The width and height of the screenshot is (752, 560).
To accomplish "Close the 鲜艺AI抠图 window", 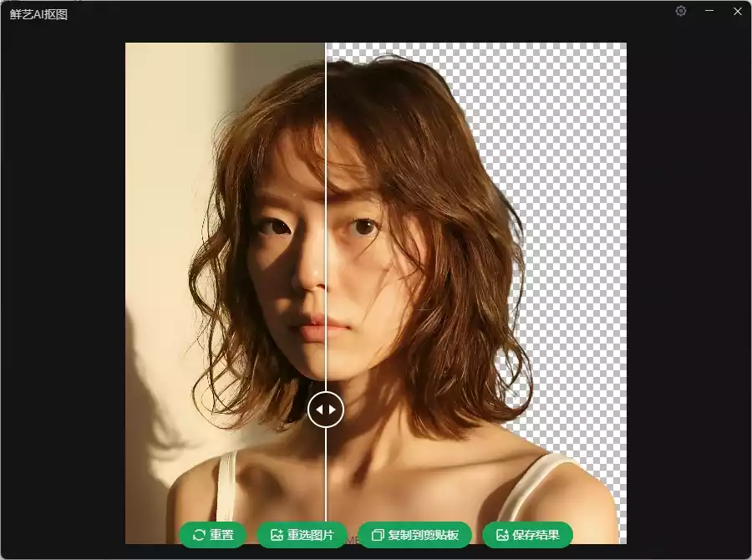I will (x=737, y=11).
